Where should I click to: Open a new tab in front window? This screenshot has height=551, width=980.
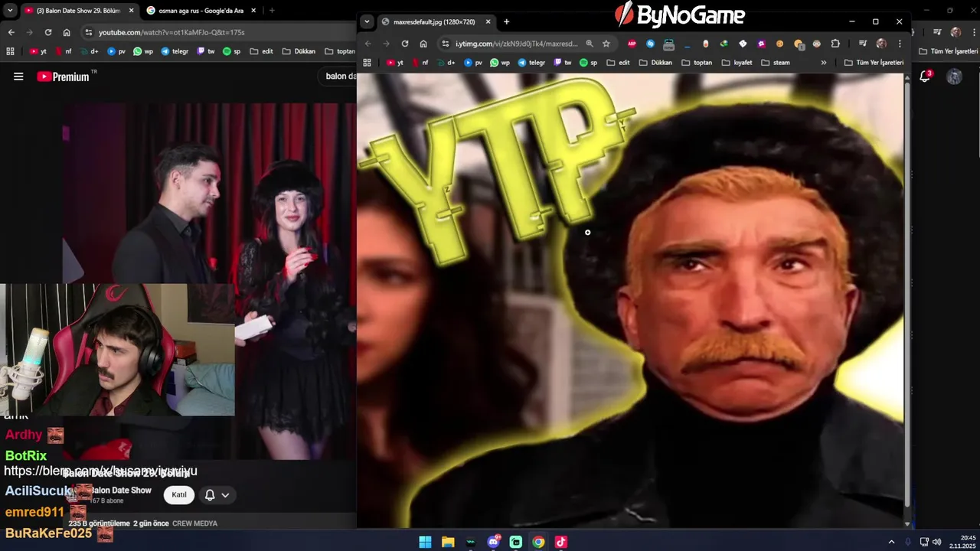pyautogui.click(x=506, y=21)
